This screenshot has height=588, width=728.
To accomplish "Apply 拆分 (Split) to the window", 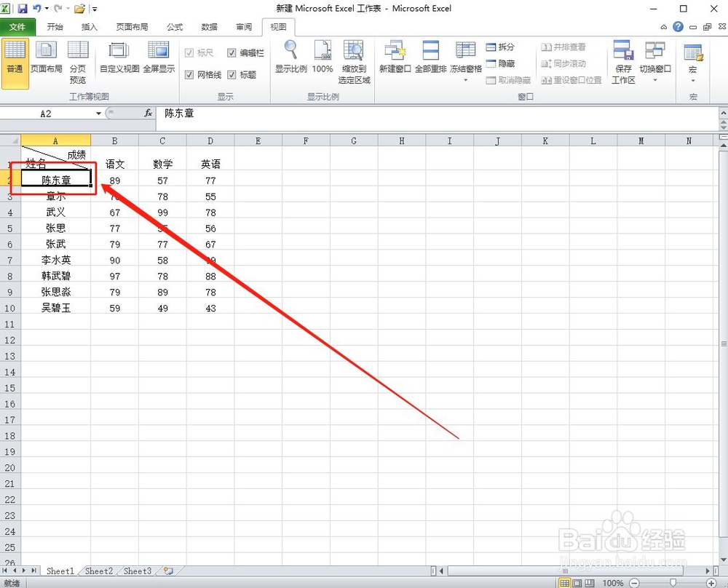I will pos(502,47).
